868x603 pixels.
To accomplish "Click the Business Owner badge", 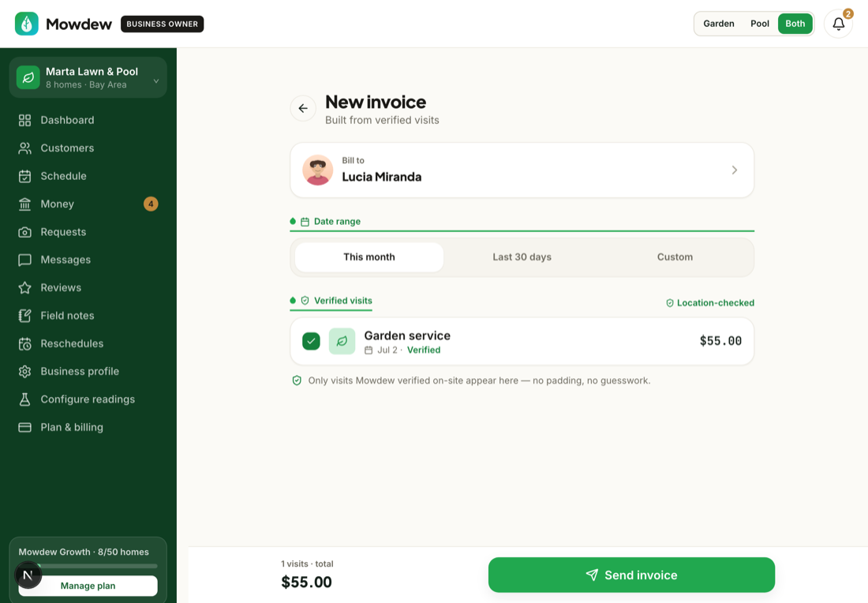I will click(163, 24).
